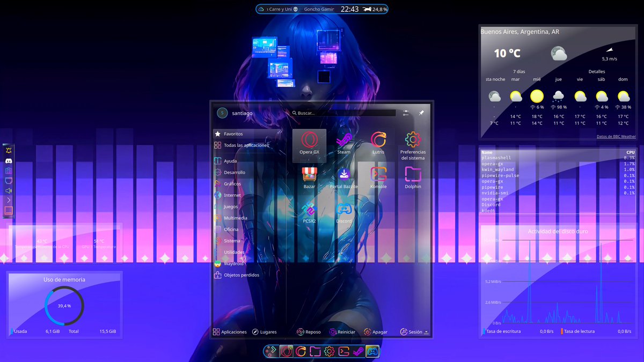The width and height of the screenshot is (644, 362).
Task: Open Dolphin from the favorites grid
Action: [x=413, y=179]
